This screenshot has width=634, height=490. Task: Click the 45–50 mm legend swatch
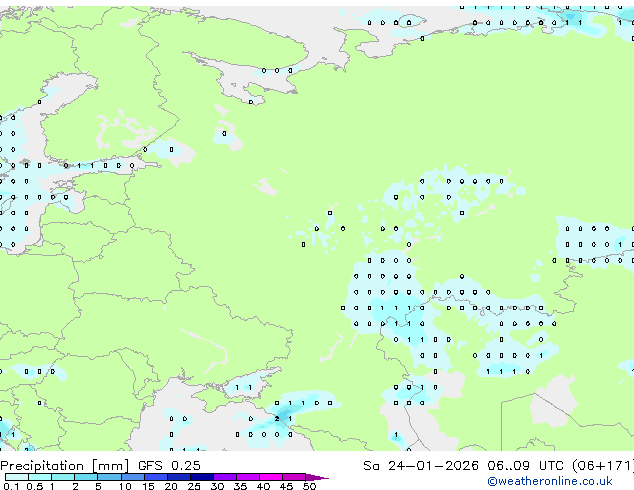[x=294, y=477]
